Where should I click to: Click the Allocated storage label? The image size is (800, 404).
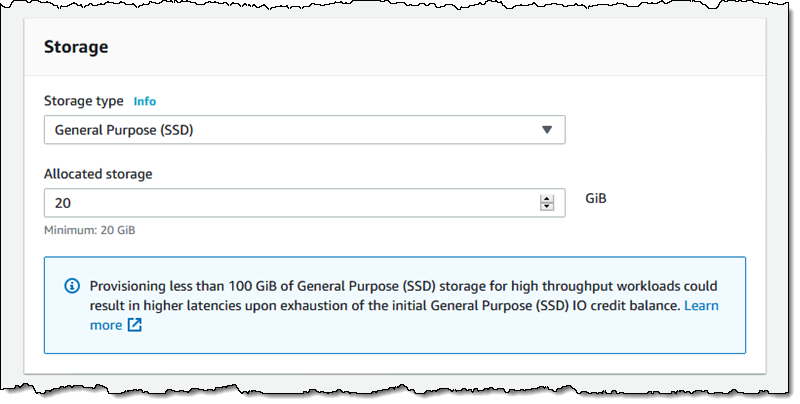click(x=98, y=174)
